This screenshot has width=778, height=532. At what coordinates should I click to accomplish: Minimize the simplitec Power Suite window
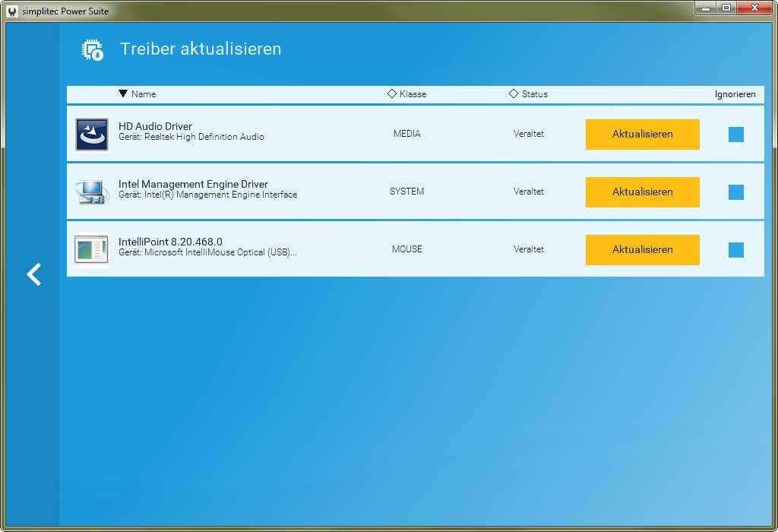705,8
